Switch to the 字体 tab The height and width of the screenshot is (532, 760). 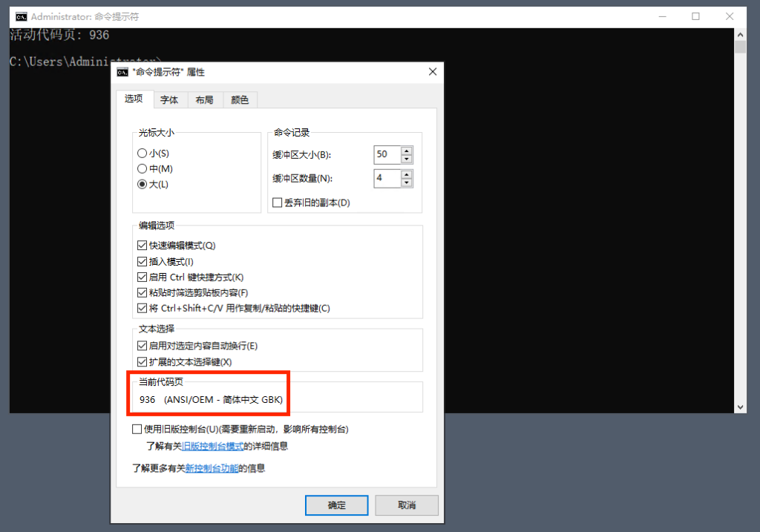(x=169, y=100)
